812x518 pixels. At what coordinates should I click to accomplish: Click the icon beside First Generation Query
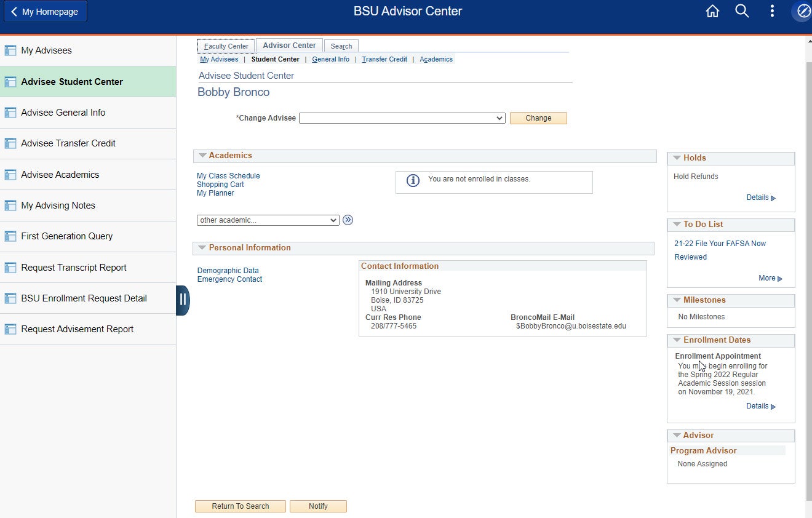point(10,236)
